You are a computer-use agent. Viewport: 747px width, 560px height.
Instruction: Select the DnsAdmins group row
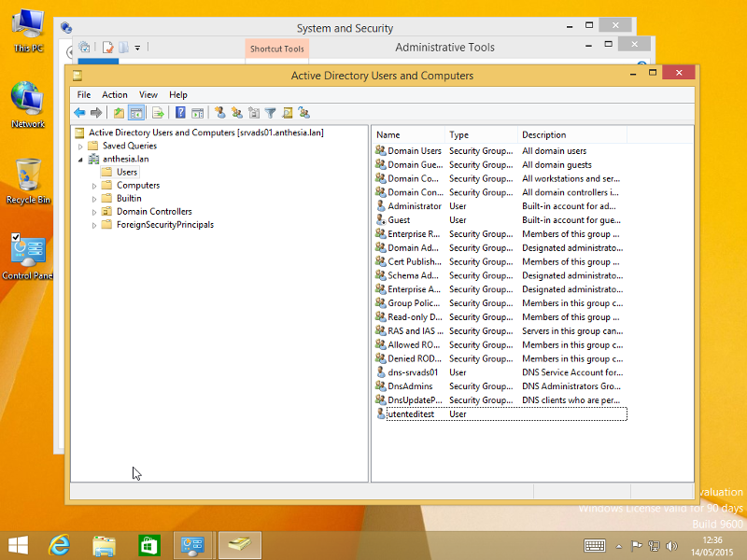tap(500, 386)
